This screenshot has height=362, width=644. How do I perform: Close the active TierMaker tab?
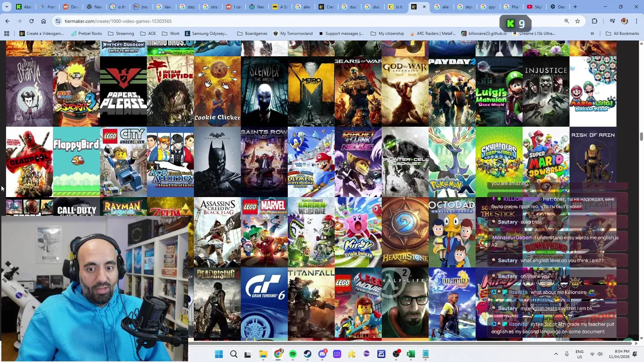click(x=424, y=7)
